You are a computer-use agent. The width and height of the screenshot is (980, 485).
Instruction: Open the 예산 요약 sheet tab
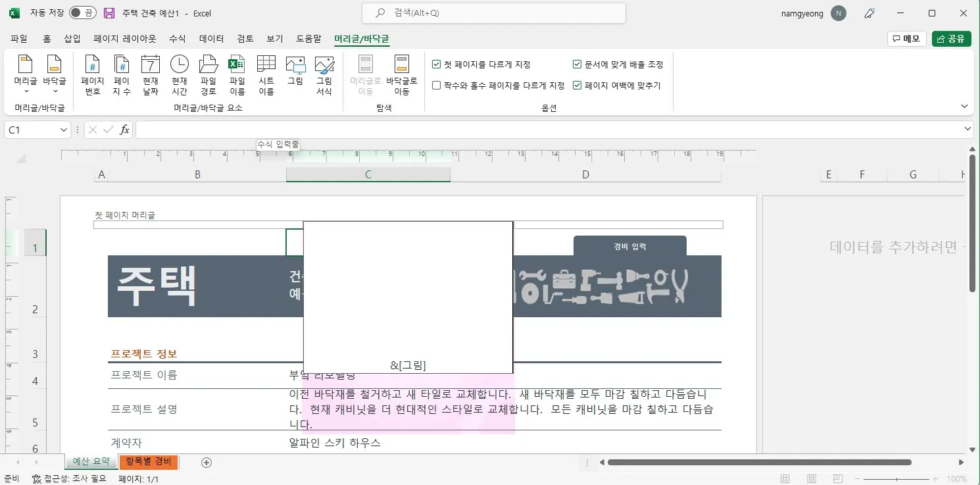[x=90, y=462]
